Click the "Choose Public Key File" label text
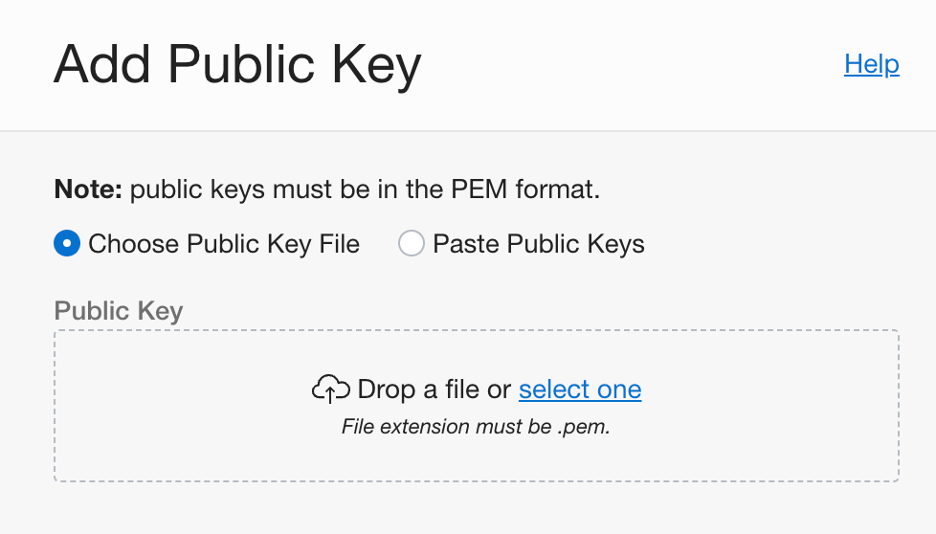 tap(224, 244)
